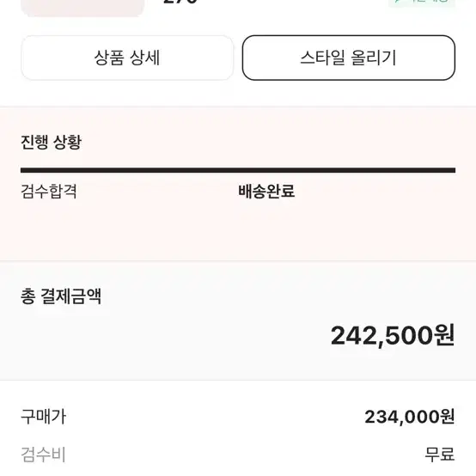Select the 구매가 row label
476x476 pixels.
(43, 417)
